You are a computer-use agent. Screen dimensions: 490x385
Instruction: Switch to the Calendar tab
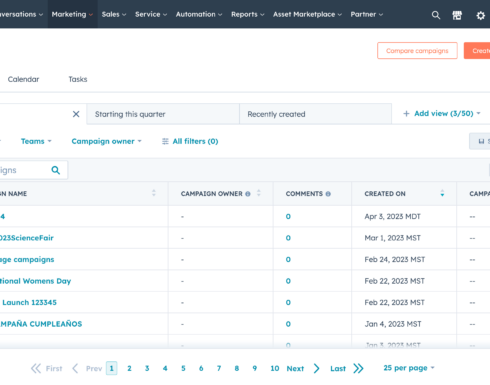point(23,79)
